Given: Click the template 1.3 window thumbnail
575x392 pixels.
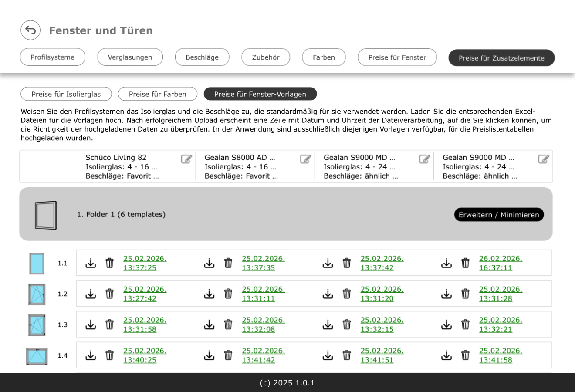Looking at the screenshot, I should coord(37,325).
